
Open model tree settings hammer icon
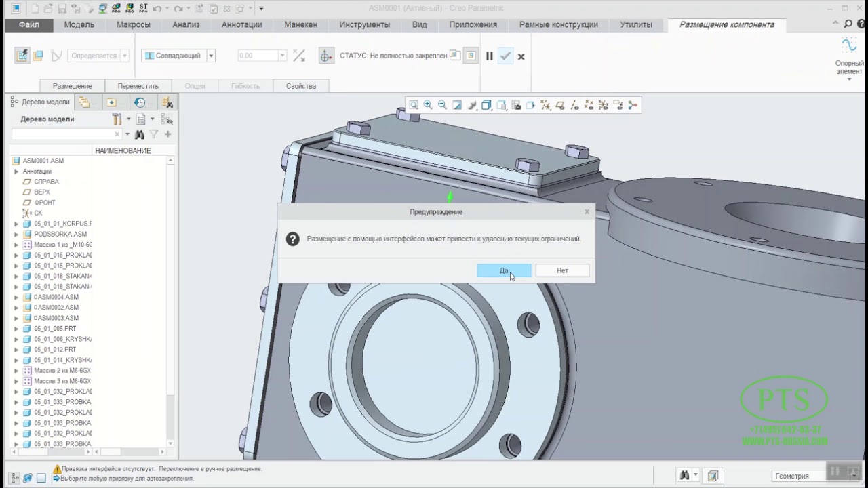(117, 119)
